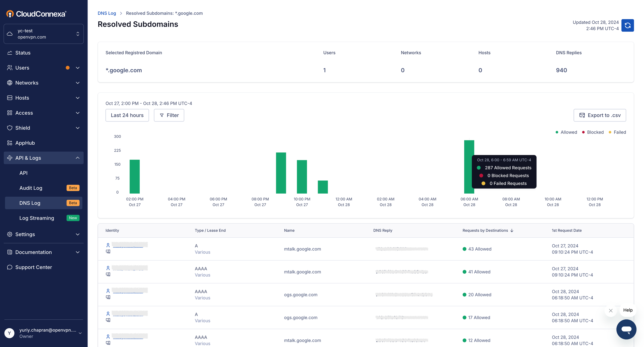Click the Settings gear icon

10,234
